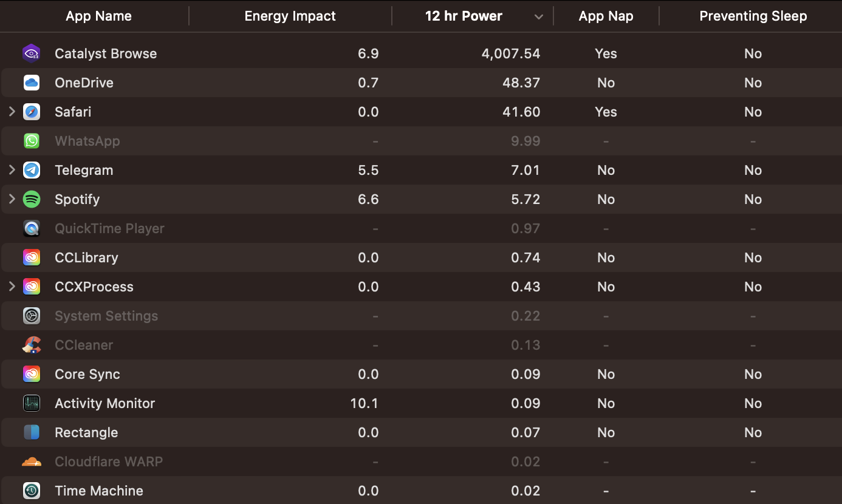Screen dimensions: 842x504
Task: Click OneDrive's 0.7 energy impact value
Action: [368, 83]
